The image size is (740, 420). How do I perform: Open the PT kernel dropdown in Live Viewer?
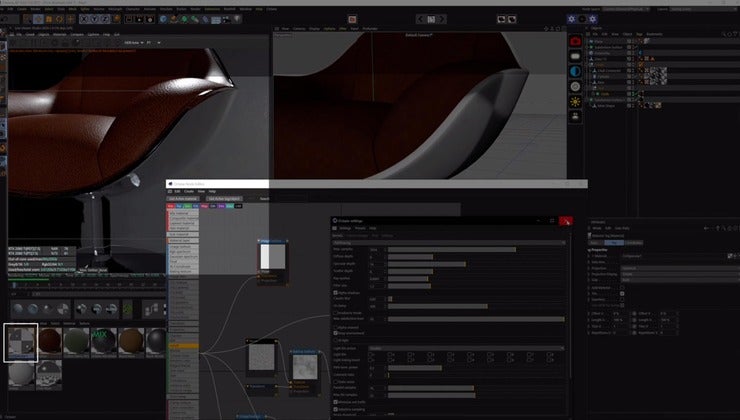tap(153, 42)
